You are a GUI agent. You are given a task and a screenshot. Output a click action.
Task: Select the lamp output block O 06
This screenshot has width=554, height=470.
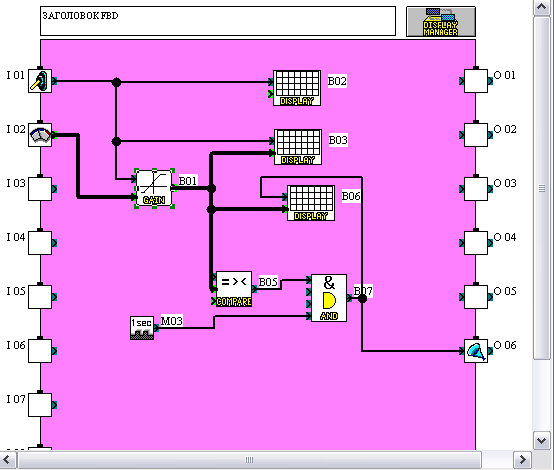pyautogui.click(x=476, y=351)
